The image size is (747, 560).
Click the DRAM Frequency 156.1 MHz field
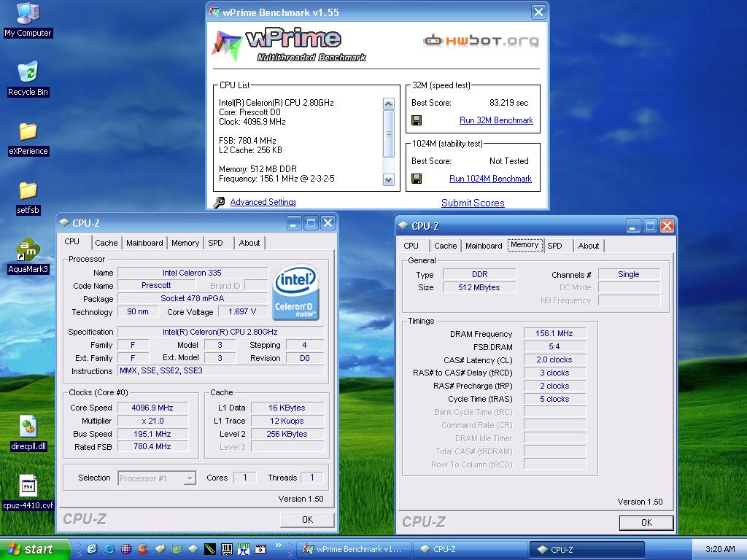point(554,333)
